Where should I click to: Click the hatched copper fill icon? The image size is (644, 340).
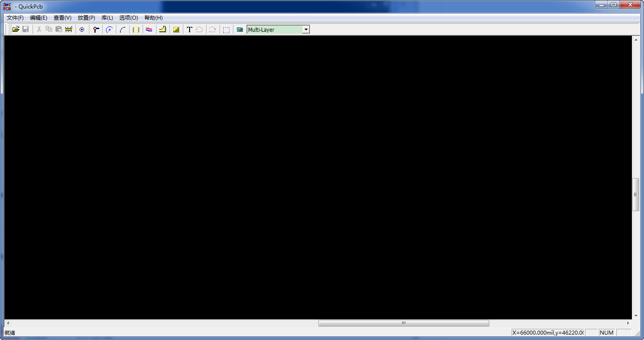click(x=176, y=30)
